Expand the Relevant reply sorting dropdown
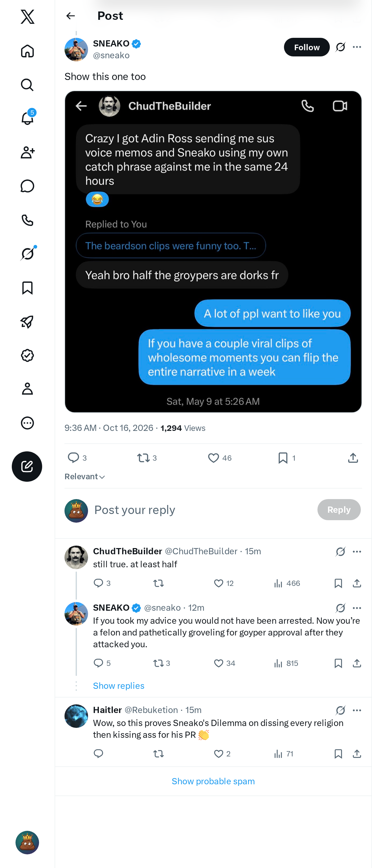Viewport: 372px width, 868px height. tap(85, 476)
